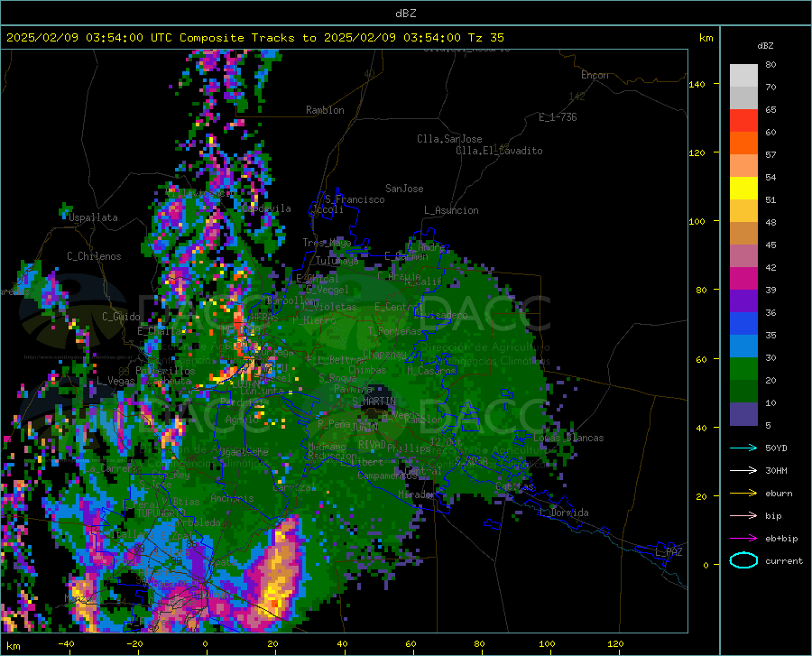Click the 'Medrano' map label

(327, 447)
